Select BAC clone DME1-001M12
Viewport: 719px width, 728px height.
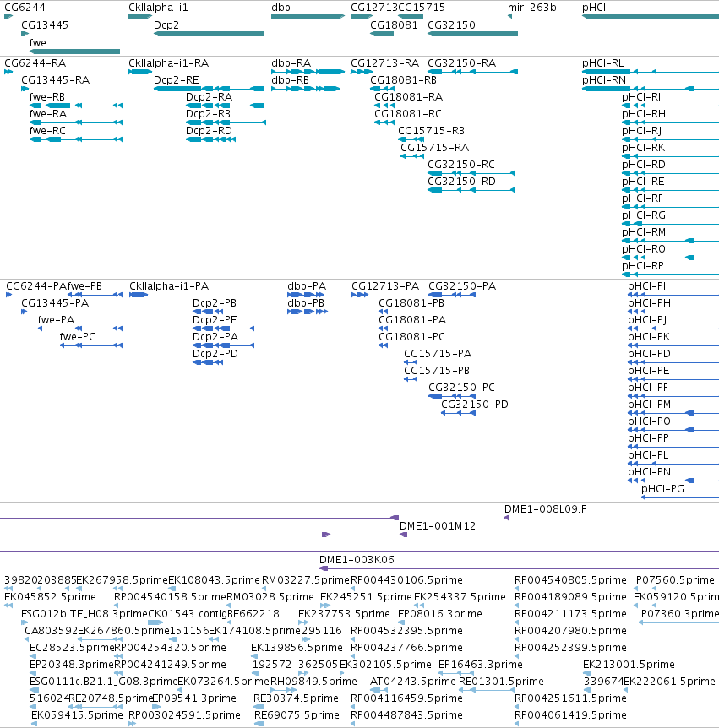point(559,535)
